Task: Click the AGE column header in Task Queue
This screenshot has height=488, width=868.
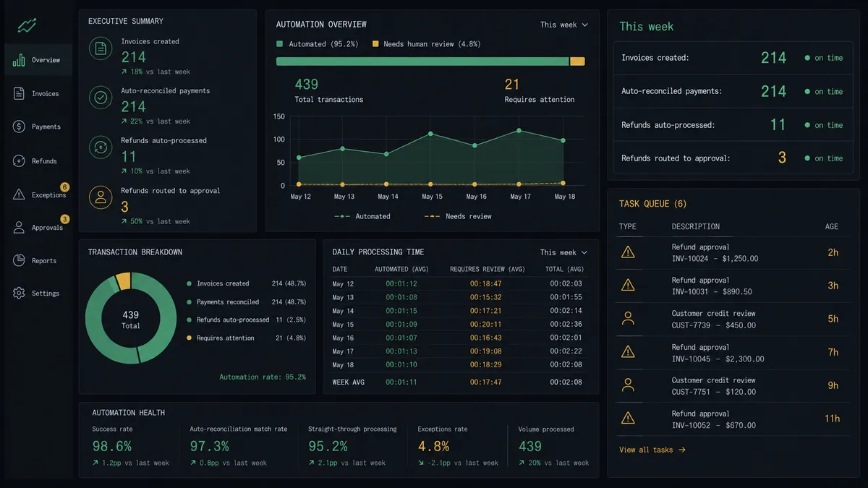Action: [832, 226]
